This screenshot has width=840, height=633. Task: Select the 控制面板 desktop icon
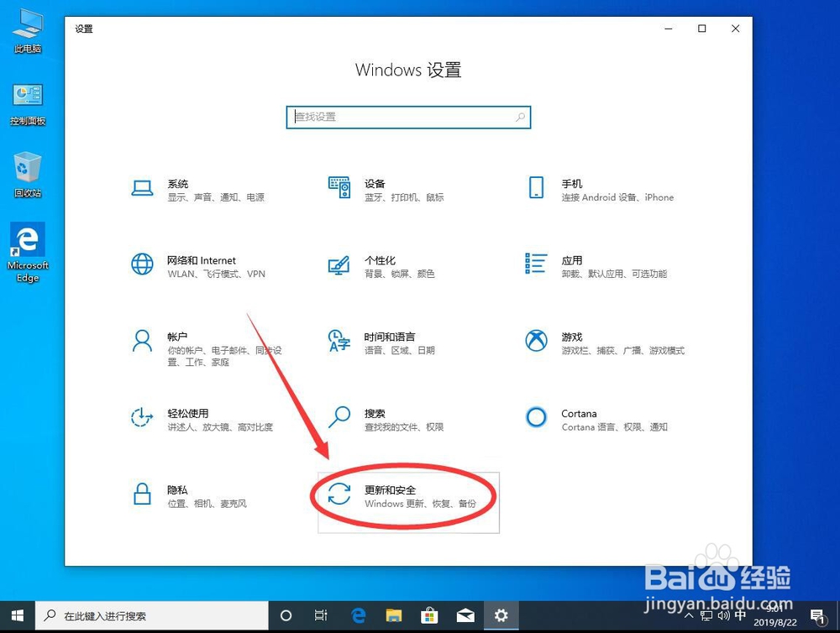pyautogui.click(x=28, y=105)
